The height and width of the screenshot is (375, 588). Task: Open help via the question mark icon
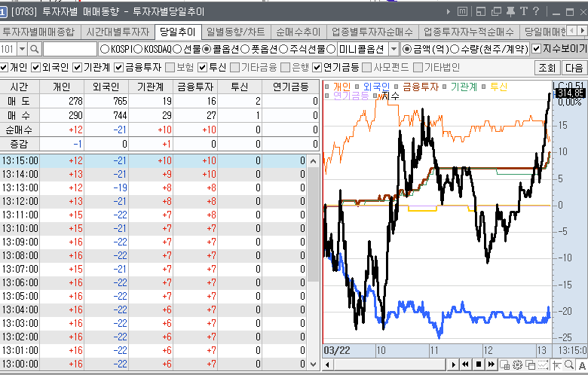point(535,11)
